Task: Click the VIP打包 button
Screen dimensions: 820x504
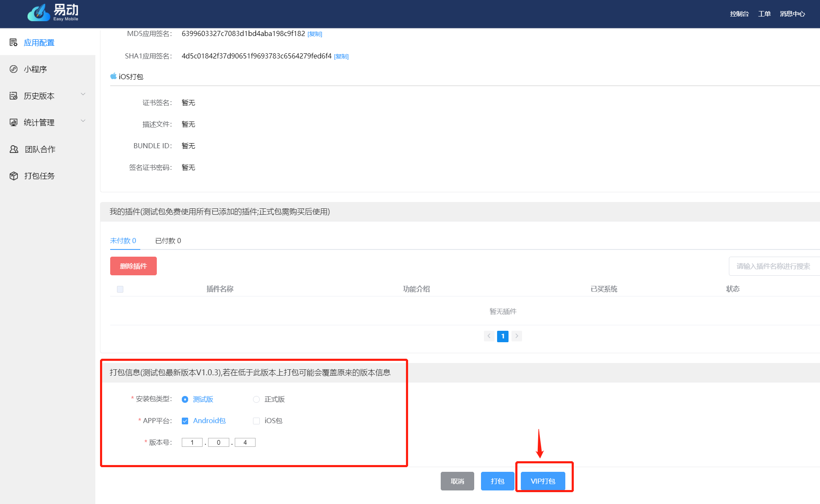Action: click(x=543, y=481)
